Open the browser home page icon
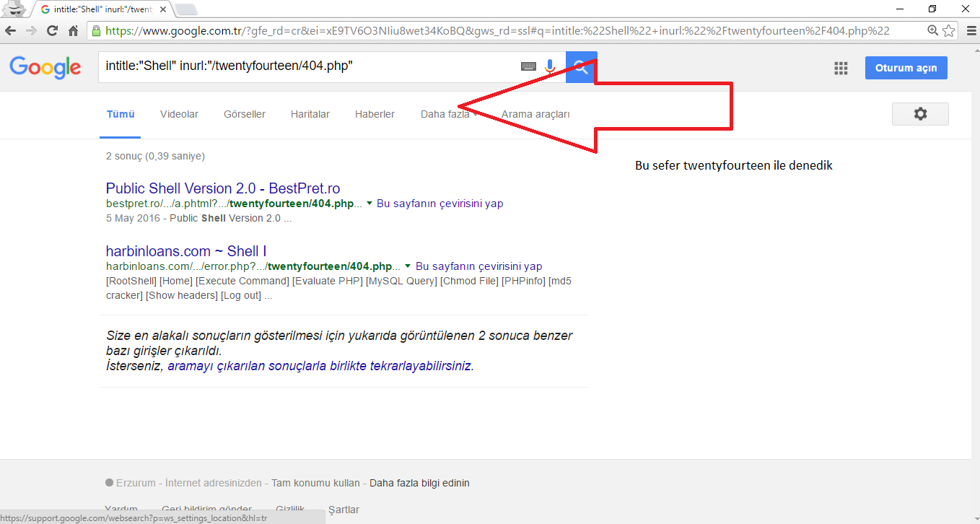Viewport: 980px width, 524px height. click(x=73, y=31)
